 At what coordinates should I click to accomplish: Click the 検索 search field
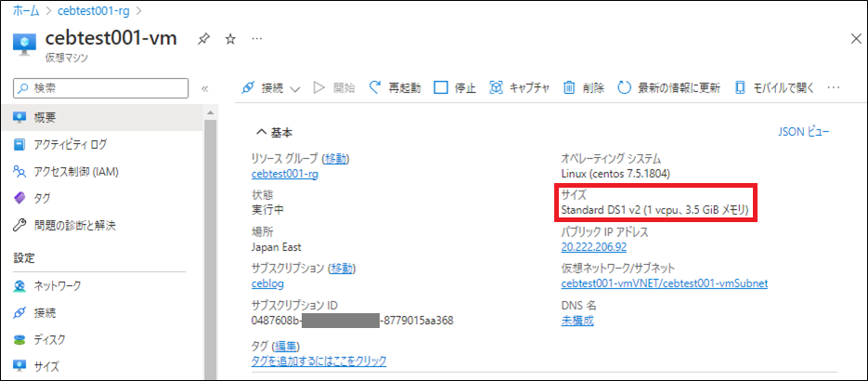[x=101, y=87]
